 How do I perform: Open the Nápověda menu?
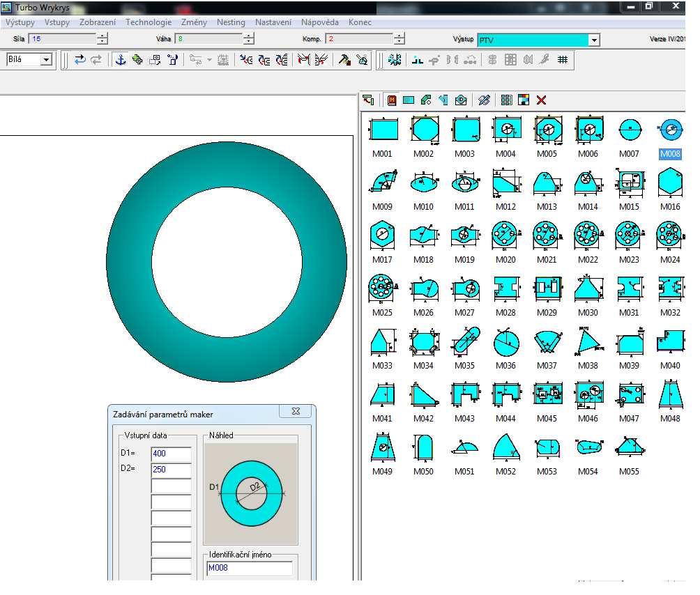319,22
